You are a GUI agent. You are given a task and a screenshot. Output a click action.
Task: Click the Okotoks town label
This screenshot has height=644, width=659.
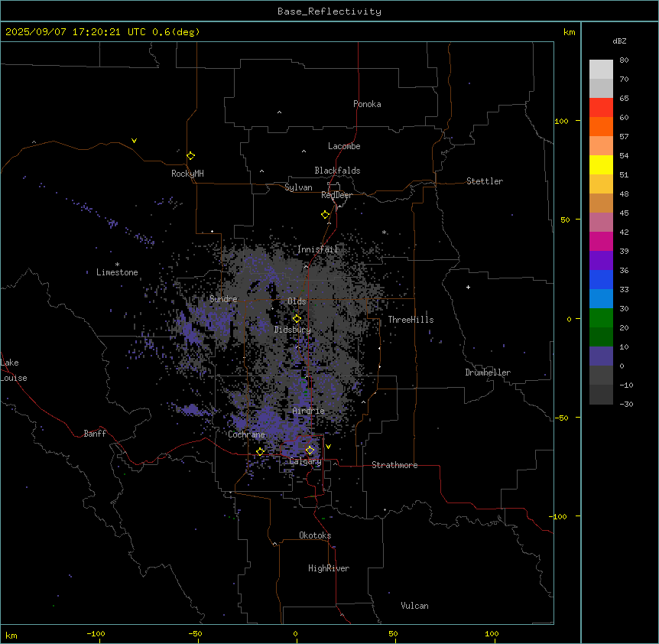pyautogui.click(x=315, y=535)
